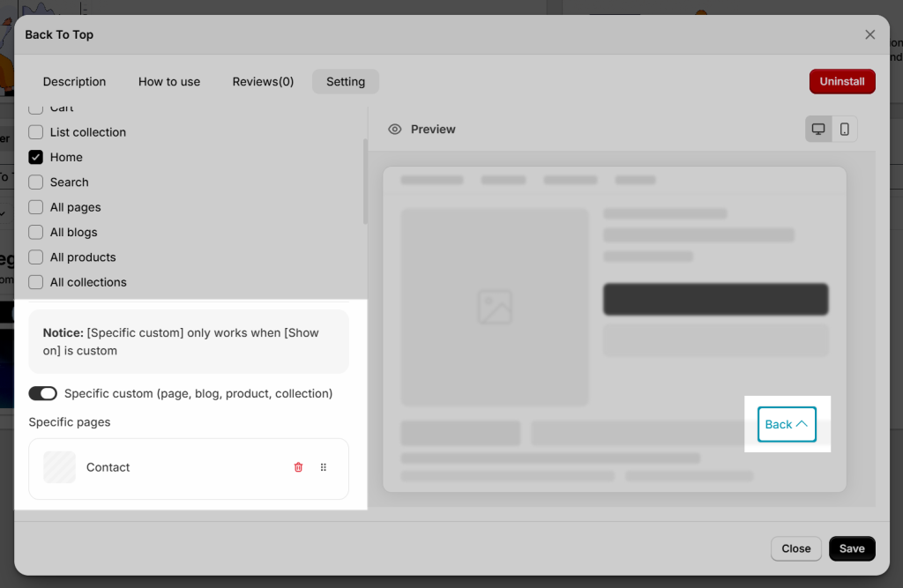Check the Search checkbox
The image size is (903, 588).
[35, 182]
